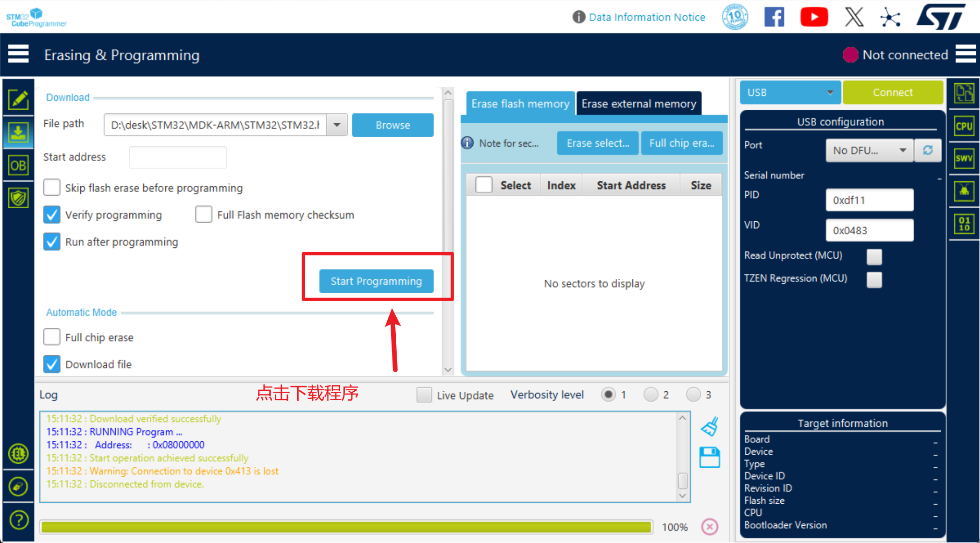
Task: Open the SWV viewer panel
Action: click(964, 158)
